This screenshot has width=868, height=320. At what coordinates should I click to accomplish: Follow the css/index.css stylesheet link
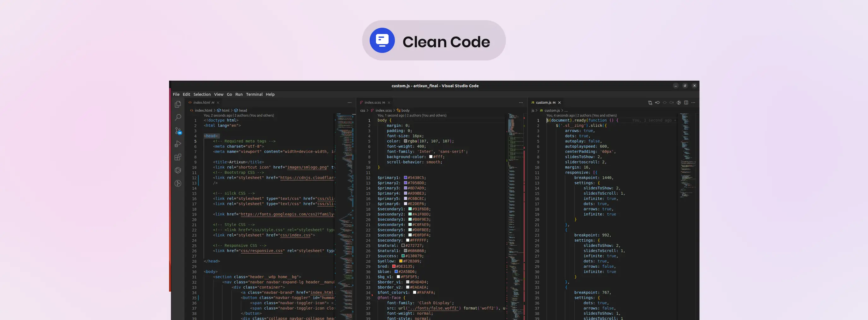click(x=295, y=235)
